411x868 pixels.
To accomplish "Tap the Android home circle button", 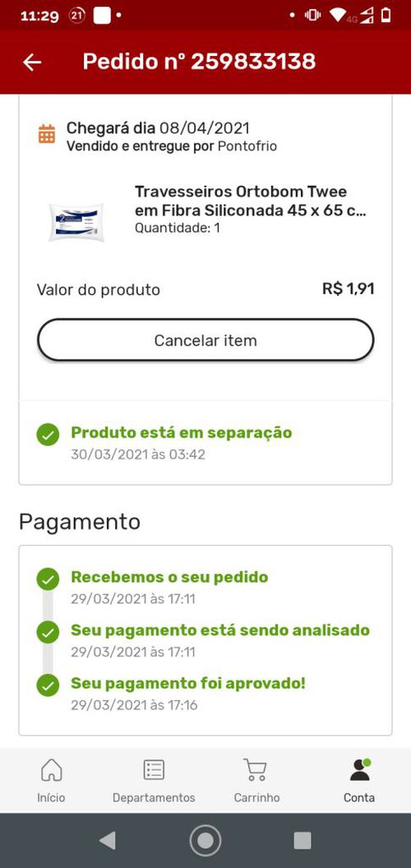I will click(205, 840).
